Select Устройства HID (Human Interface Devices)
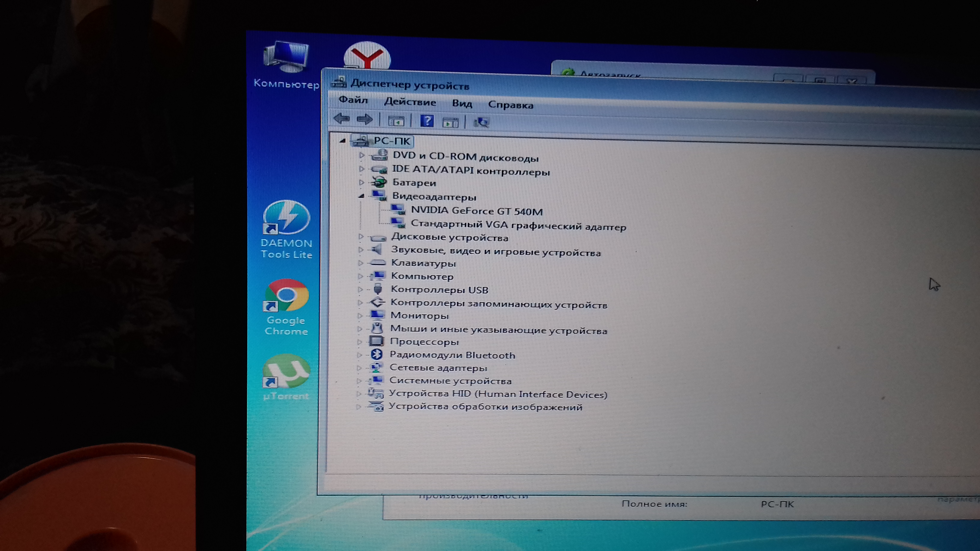 click(x=498, y=394)
